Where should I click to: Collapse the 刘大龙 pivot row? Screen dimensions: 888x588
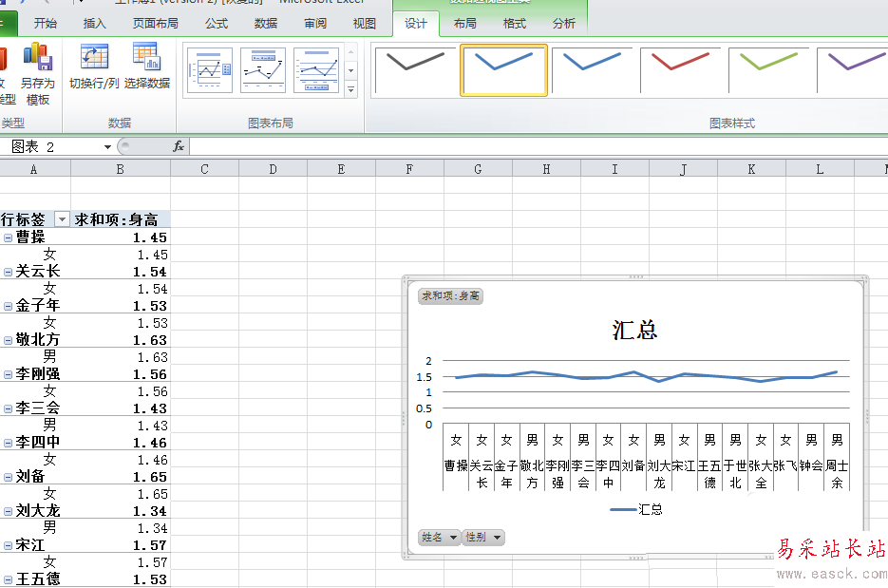8,511
